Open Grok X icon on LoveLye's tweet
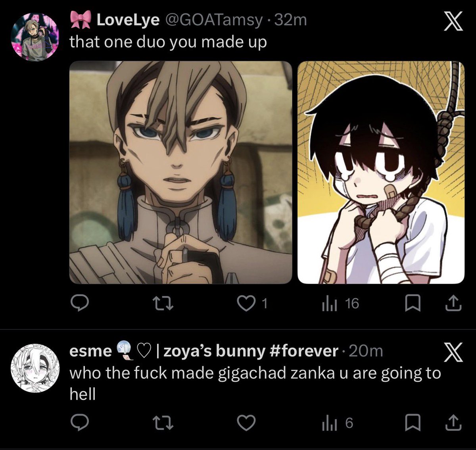476x450 pixels. pos(453,21)
